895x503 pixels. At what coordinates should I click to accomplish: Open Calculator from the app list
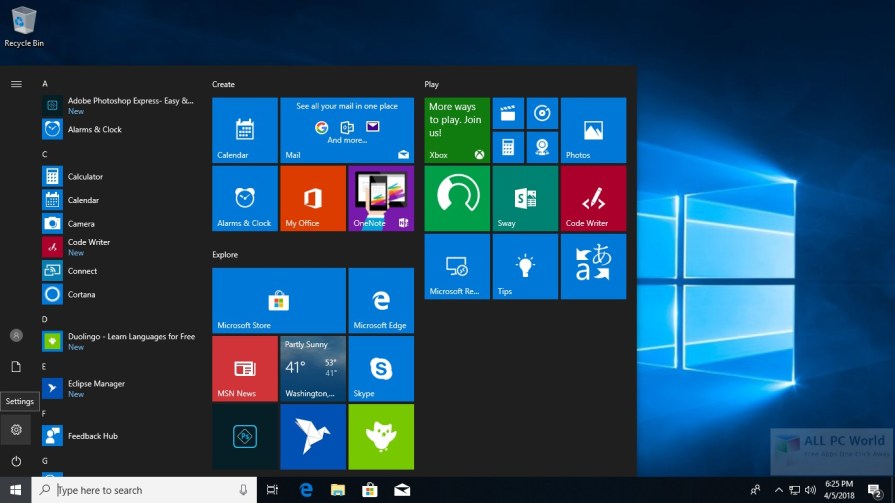119,176
